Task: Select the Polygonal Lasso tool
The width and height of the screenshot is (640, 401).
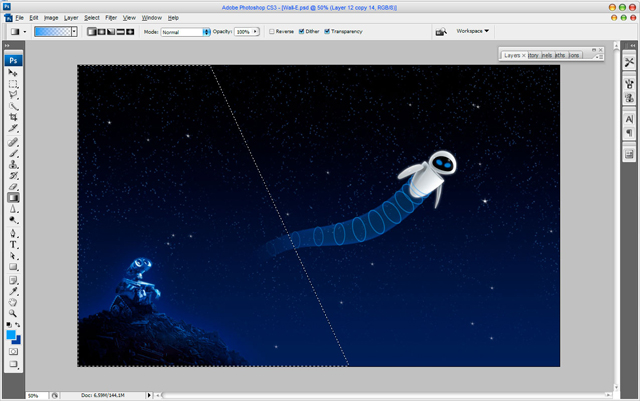Action: pyautogui.click(x=13, y=95)
